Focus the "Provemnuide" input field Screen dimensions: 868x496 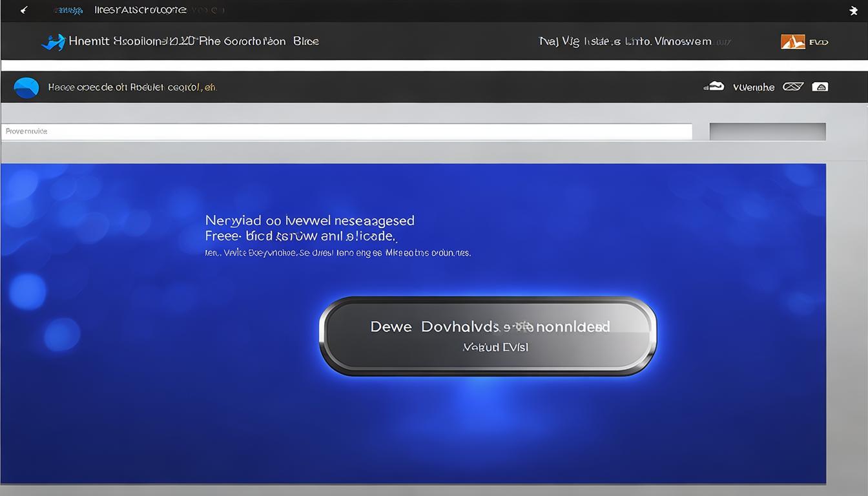346,132
